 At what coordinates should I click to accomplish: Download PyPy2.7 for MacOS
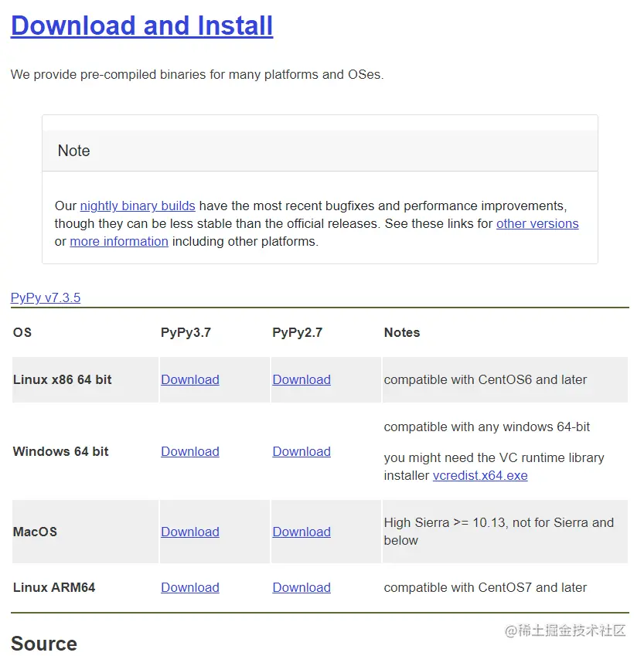click(x=302, y=532)
